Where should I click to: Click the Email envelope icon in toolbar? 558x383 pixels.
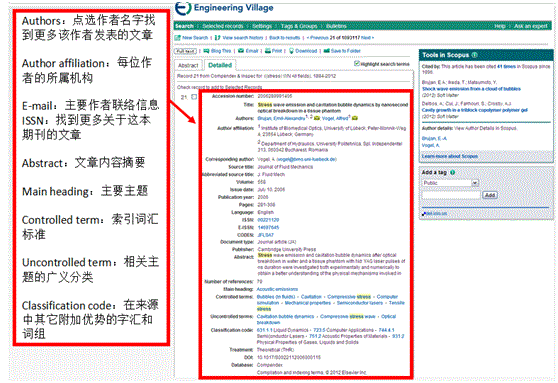pos(241,51)
